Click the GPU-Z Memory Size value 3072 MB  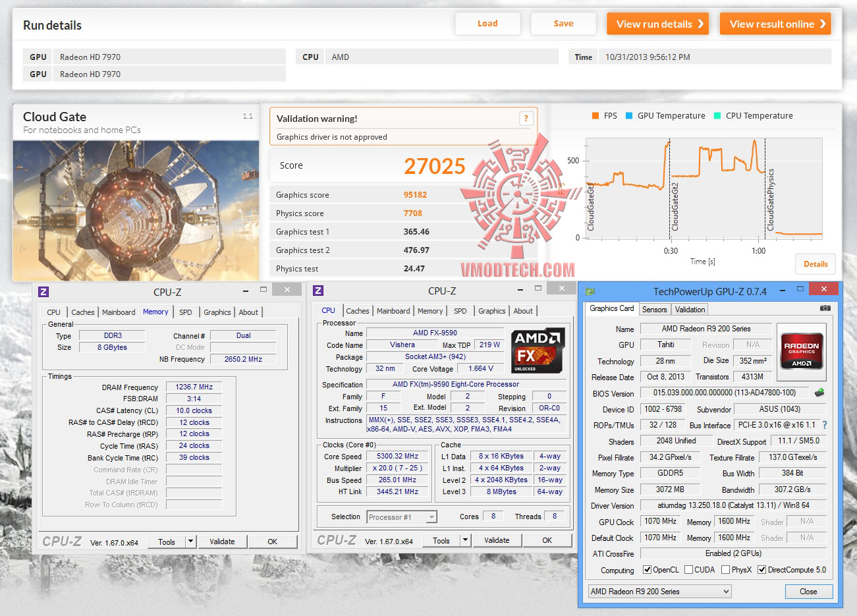pos(671,490)
